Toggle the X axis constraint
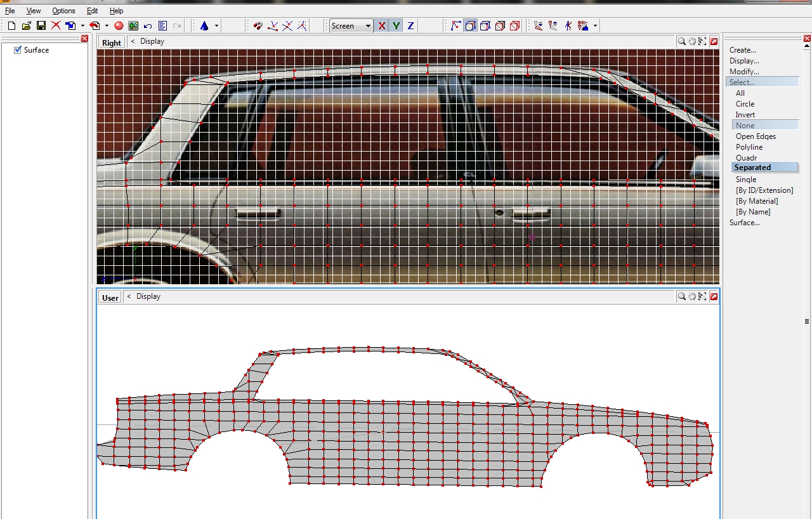The image size is (812, 519). pos(381,26)
